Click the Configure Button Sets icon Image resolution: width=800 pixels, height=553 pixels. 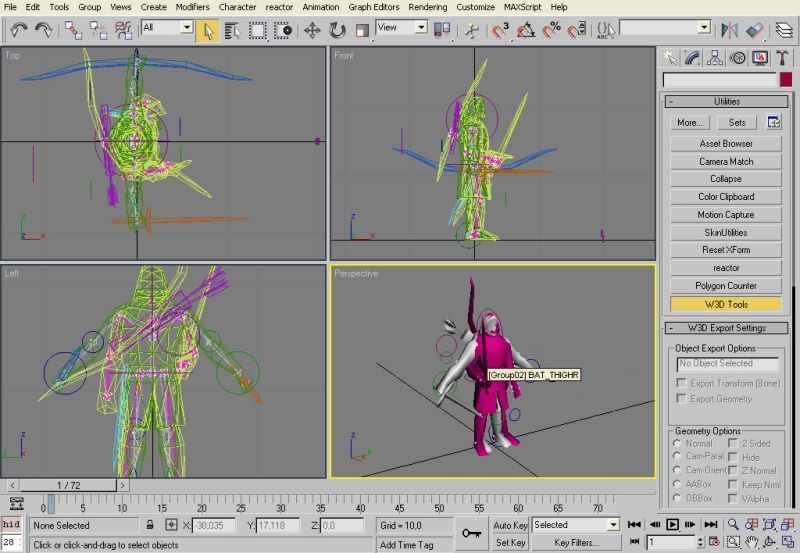773,122
